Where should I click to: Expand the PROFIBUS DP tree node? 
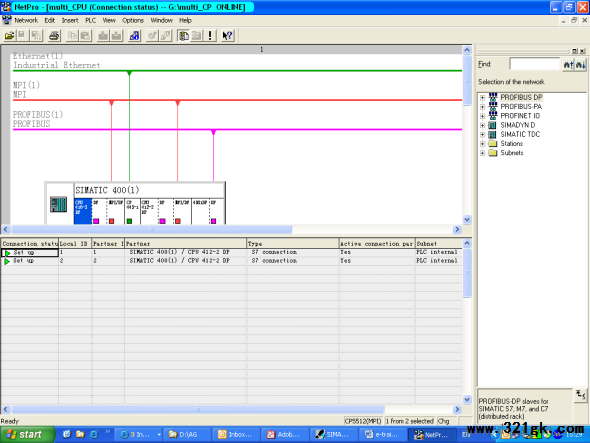pos(482,97)
